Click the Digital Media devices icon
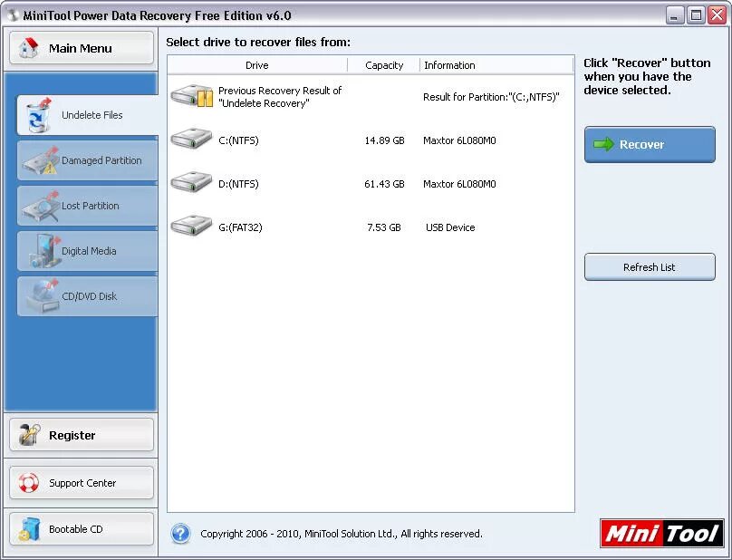This screenshot has width=732, height=560. point(45,251)
